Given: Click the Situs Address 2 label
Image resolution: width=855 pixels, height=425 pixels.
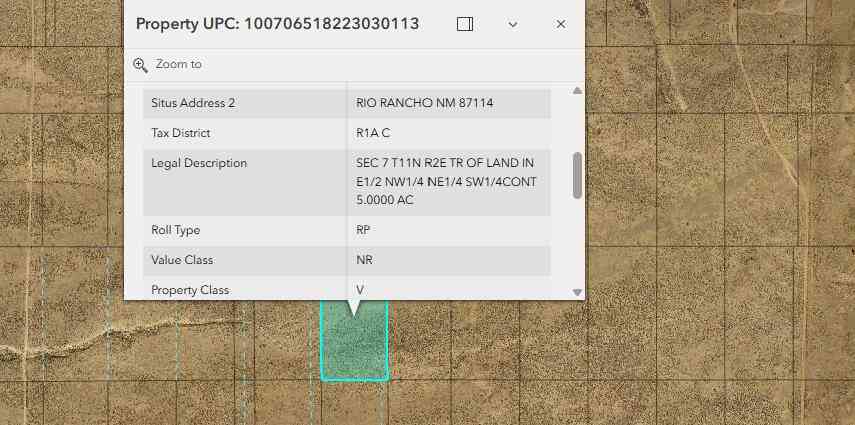Looking at the screenshot, I should pyautogui.click(x=193, y=103).
